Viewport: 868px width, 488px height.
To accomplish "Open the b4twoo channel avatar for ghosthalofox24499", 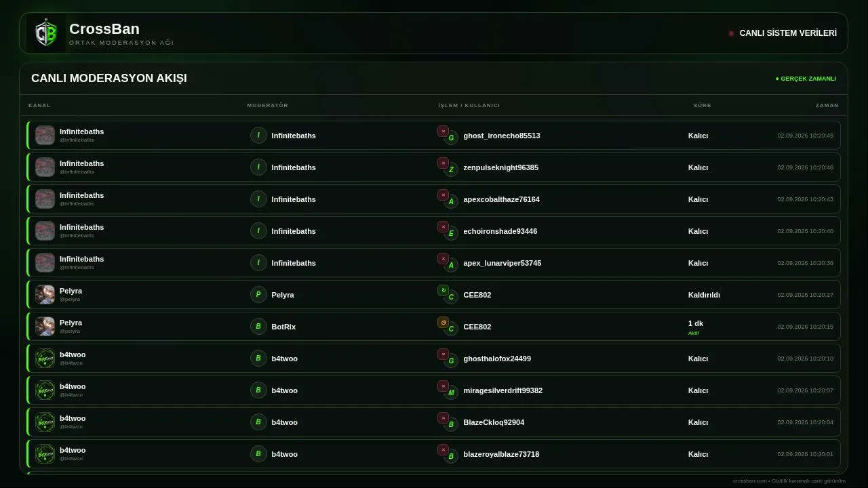I will (45, 359).
